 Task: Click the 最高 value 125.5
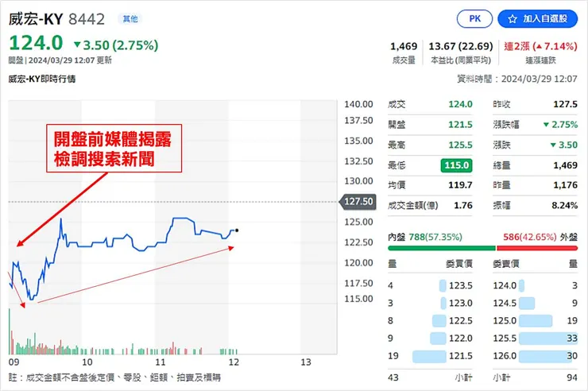click(x=460, y=145)
